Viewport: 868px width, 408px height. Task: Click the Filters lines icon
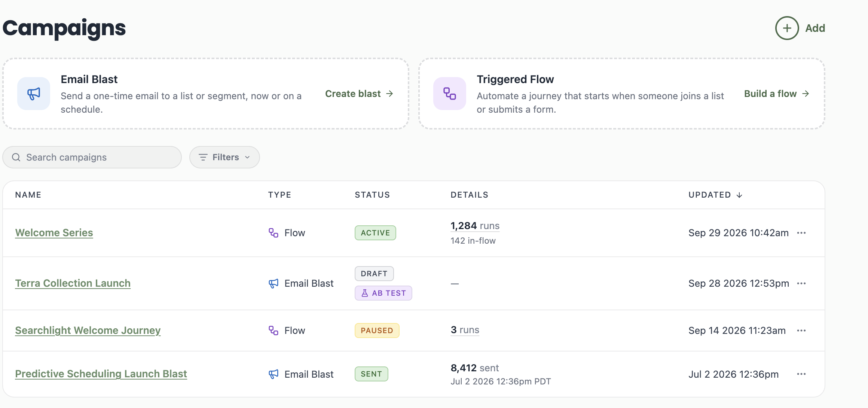coord(203,157)
